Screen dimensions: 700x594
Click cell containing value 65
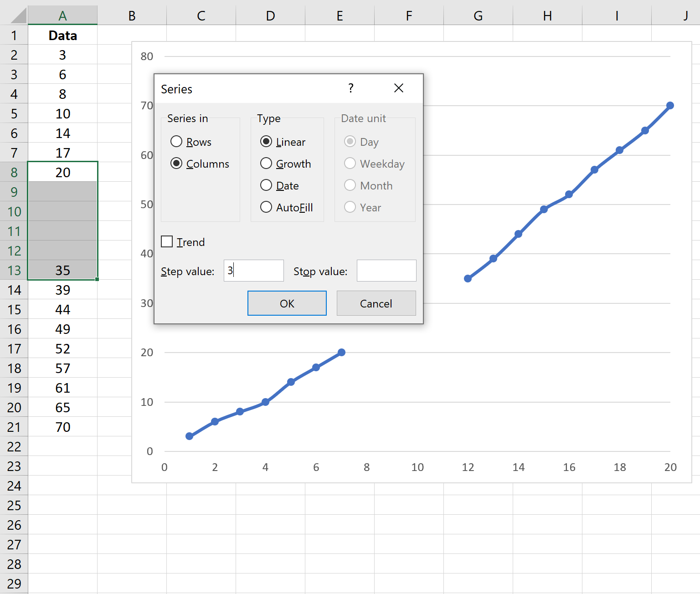63,408
